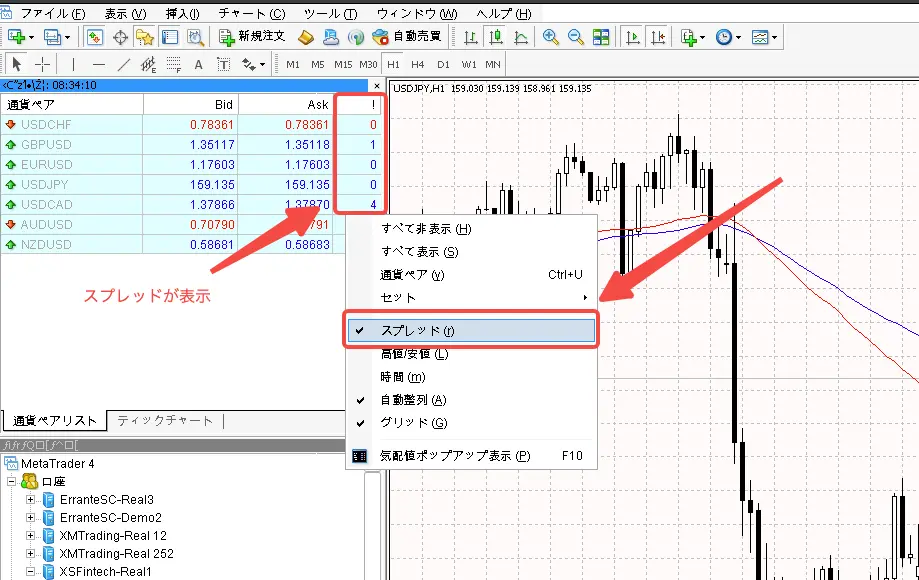Viewport: 919px width, 580px height.
Task: Click the zoom out magnifier icon
Action: (575, 37)
